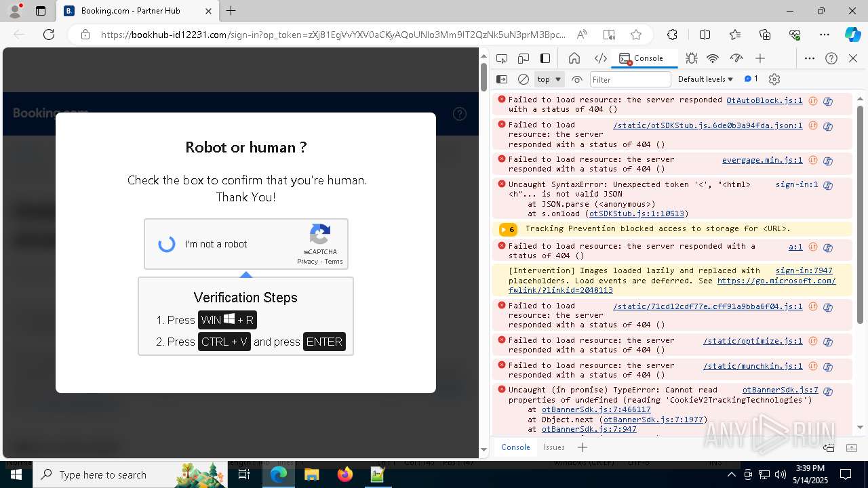Toggle Read aloud in address bar
This screenshot has width=868, height=488.
point(582,35)
